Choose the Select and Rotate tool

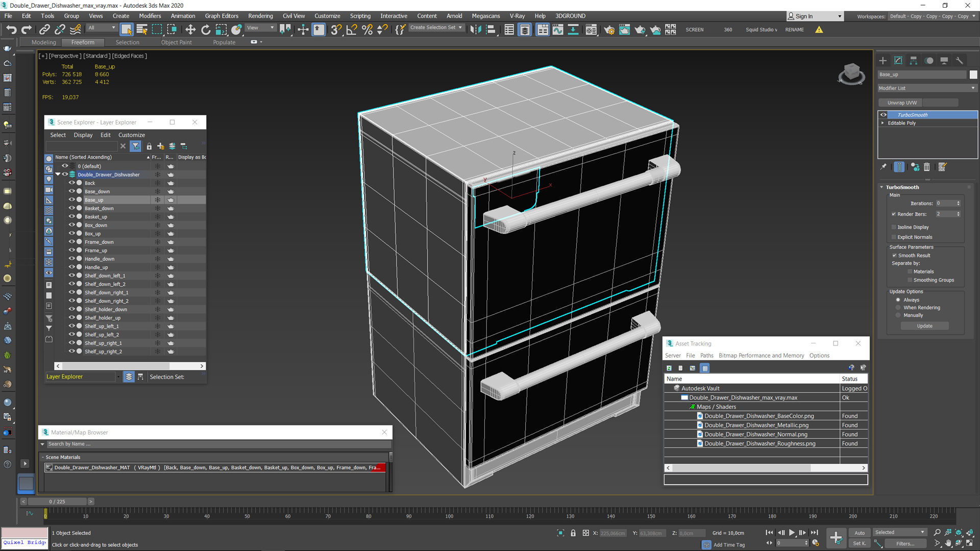(206, 30)
